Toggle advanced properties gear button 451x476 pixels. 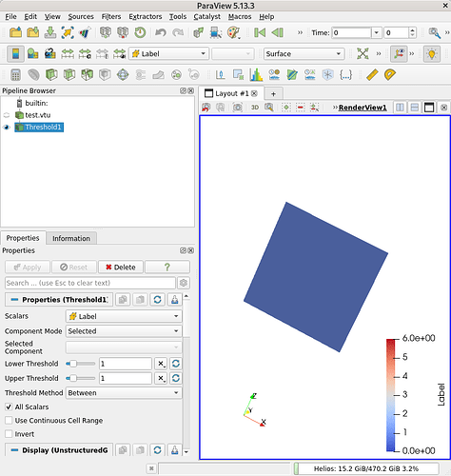point(184,283)
